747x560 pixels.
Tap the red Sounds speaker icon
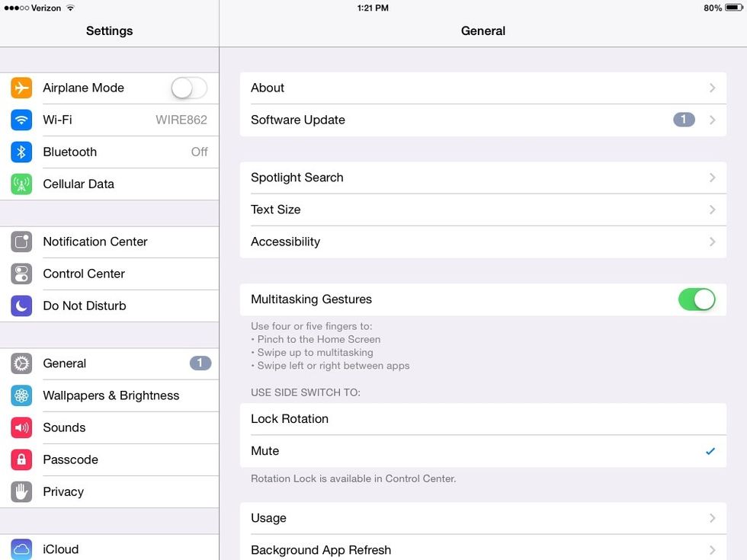click(x=21, y=427)
